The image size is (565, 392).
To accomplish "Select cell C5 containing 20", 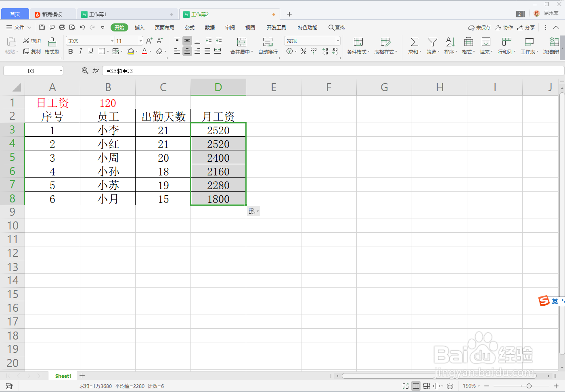I will point(163,157).
